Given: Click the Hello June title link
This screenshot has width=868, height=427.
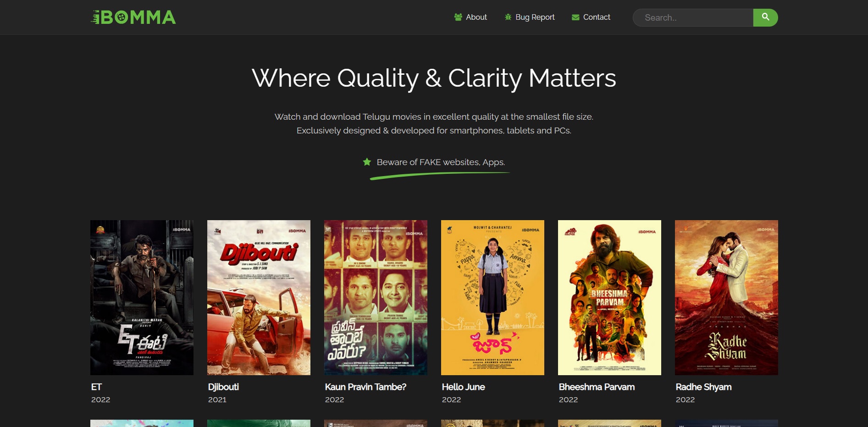Looking at the screenshot, I should pos(463,387).
